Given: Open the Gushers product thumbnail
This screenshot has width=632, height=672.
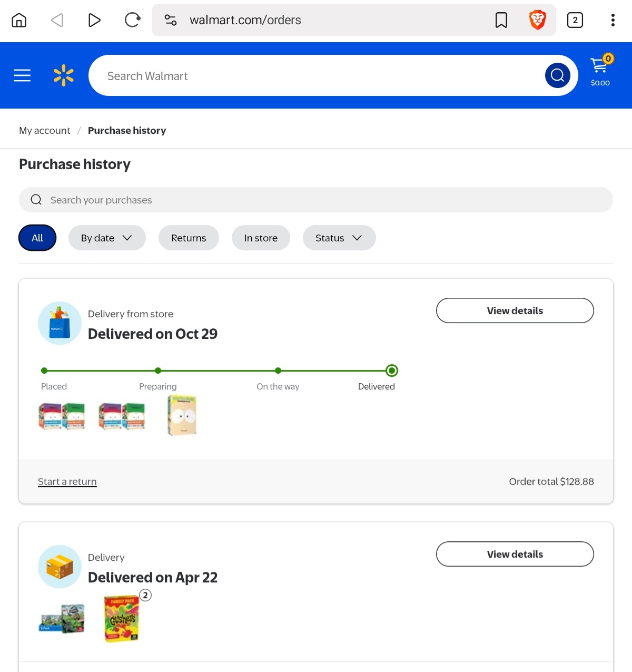Looking at the screenshot, I should 122,618.
